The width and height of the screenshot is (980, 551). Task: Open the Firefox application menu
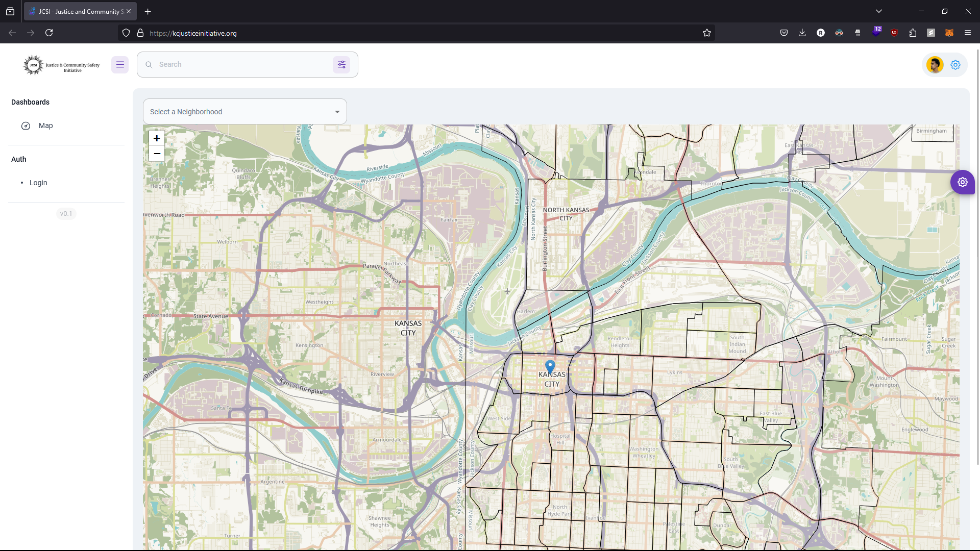click(x=968, y=33)
